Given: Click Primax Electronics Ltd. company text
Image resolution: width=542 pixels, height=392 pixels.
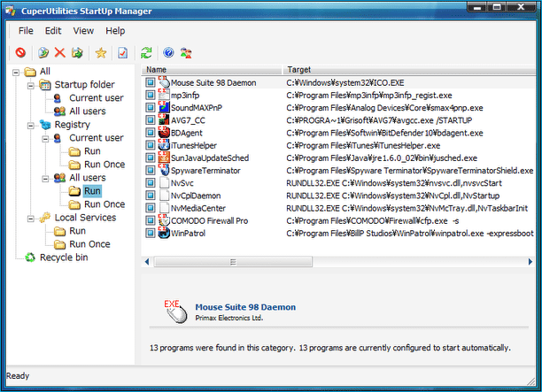Looking at the screenshot, I should point(229,318).
